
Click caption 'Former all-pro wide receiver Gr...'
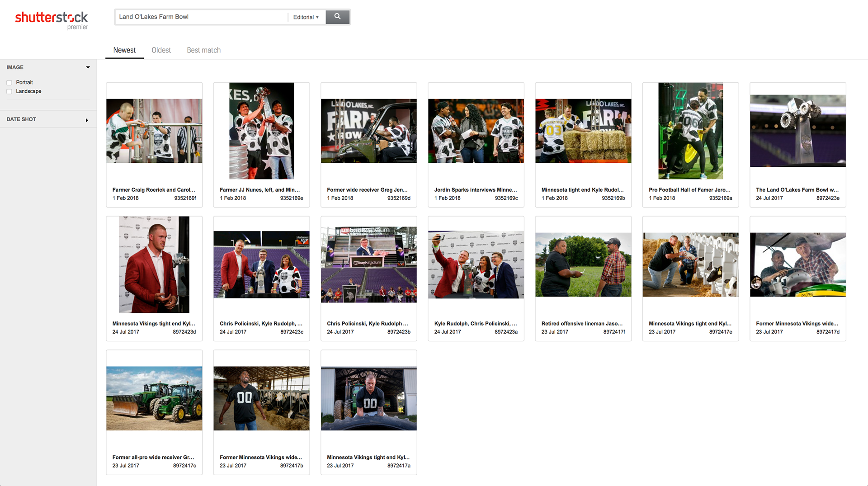(153, 458)
